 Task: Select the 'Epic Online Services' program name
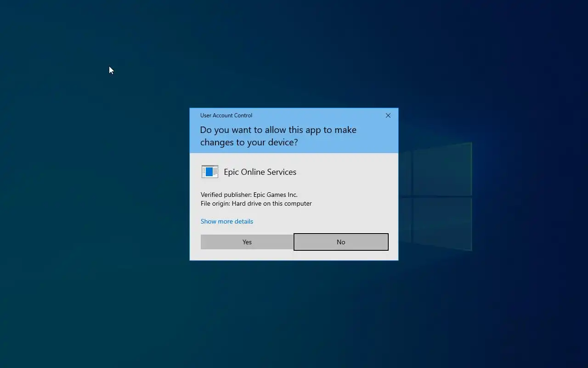point(260,172)
